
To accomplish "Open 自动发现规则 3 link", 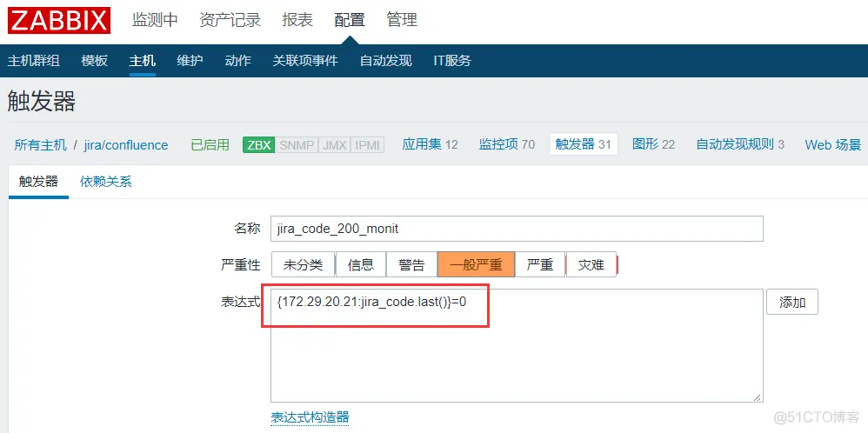I will pyautogui.click(x=740, y=145).
